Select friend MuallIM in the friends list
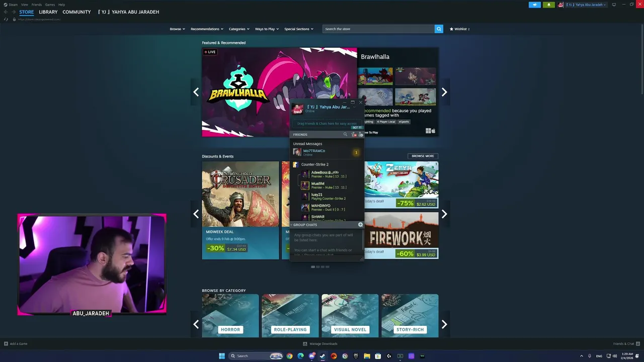 coord(326,185)
